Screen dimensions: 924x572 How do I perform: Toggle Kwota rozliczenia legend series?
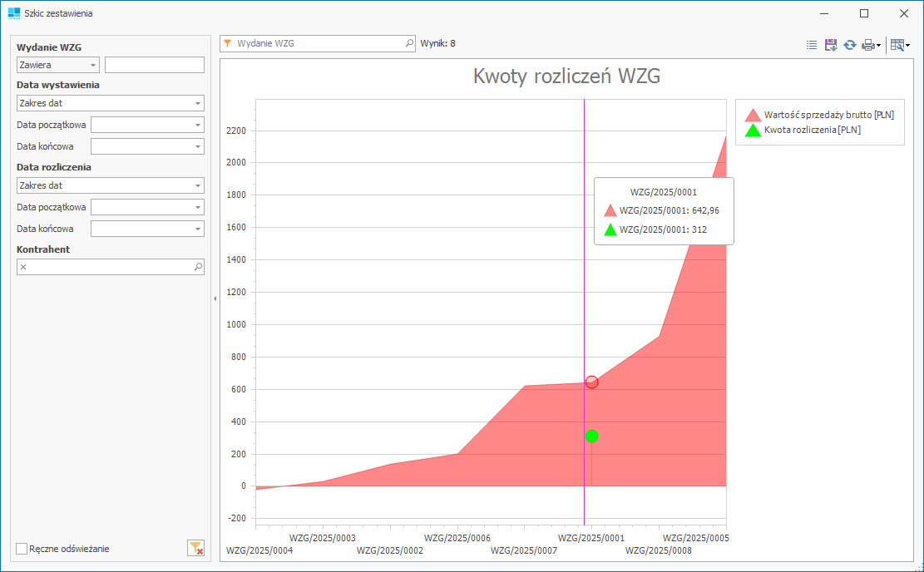tap(753, 130)
